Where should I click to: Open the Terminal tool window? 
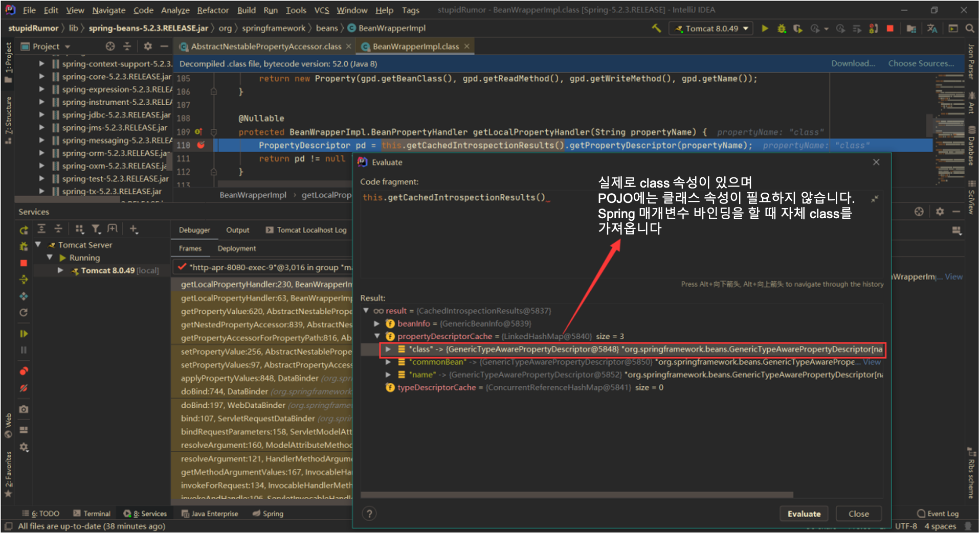coord(92,514)
